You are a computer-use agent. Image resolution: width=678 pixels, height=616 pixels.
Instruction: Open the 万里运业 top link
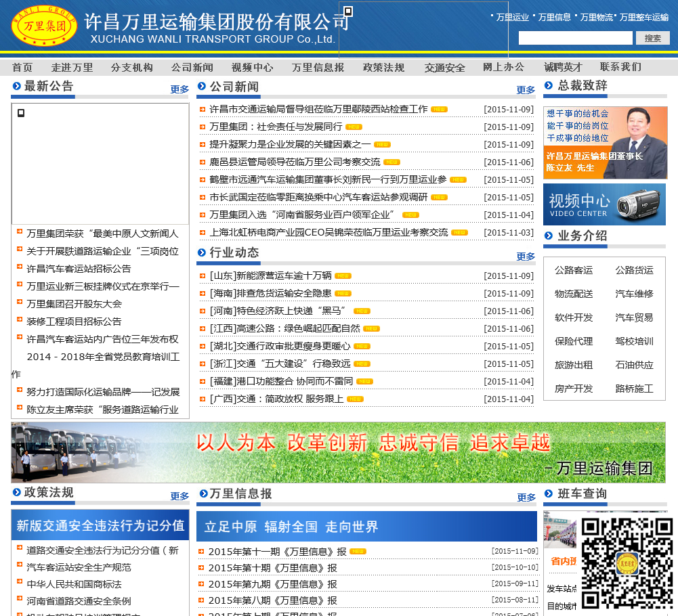(512, 18)
